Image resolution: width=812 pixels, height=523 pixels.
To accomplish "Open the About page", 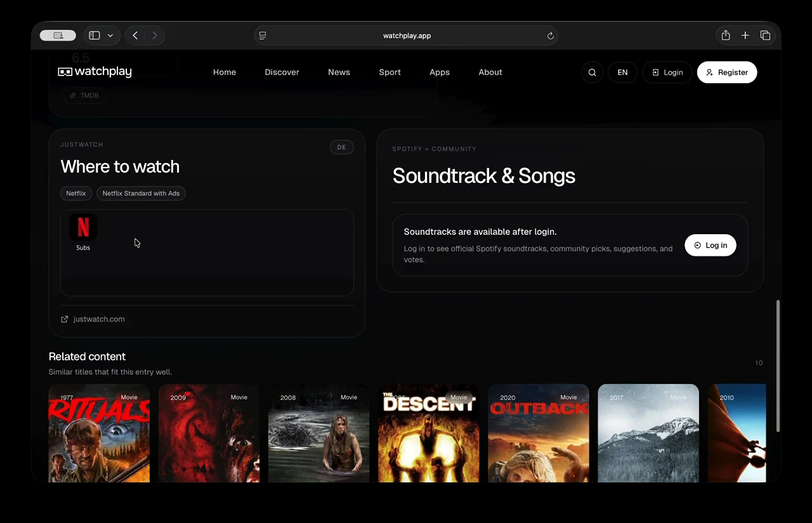I will (490, 72).
